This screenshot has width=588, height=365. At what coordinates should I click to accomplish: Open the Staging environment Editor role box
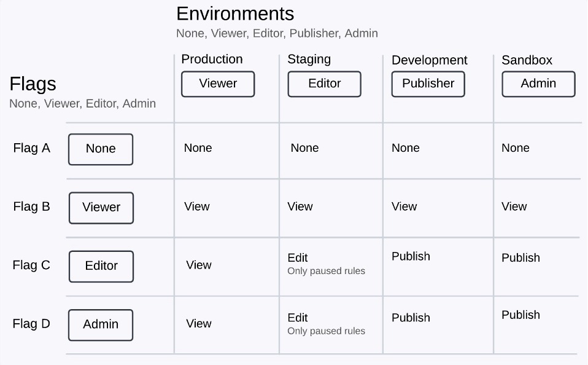click(324, 84)
